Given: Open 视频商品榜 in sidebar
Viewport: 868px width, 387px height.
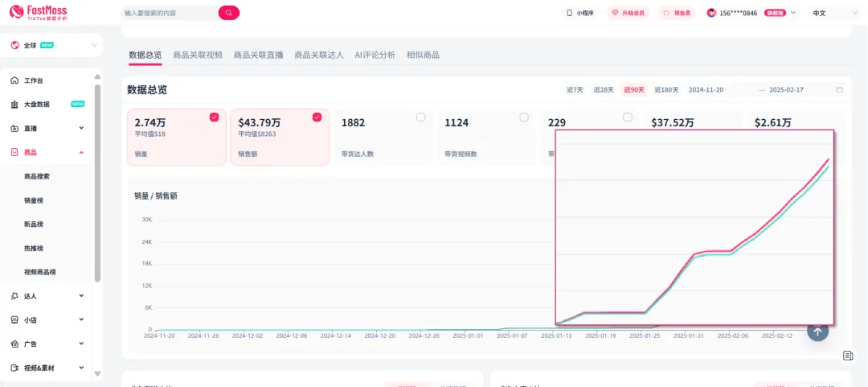Looking at the screenshot, I should [40, 272].
